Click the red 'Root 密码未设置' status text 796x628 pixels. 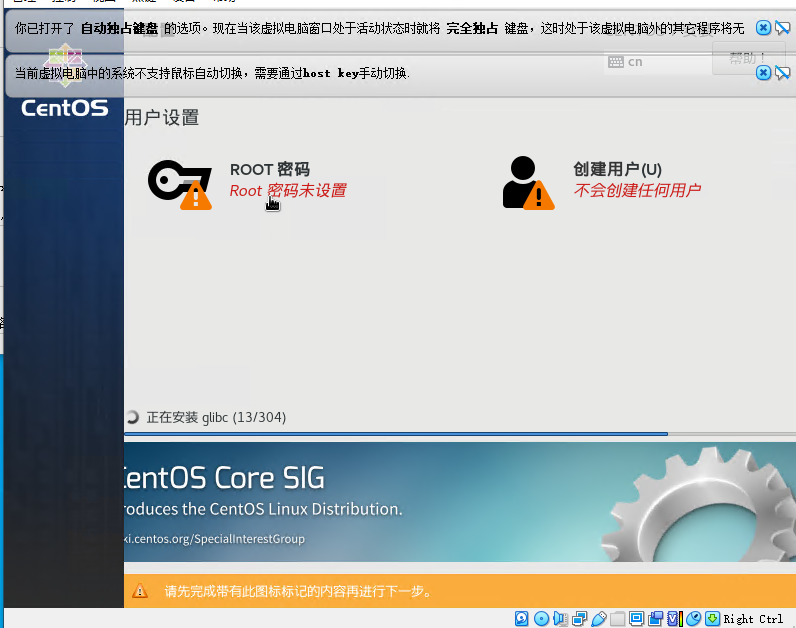point(288,191)
